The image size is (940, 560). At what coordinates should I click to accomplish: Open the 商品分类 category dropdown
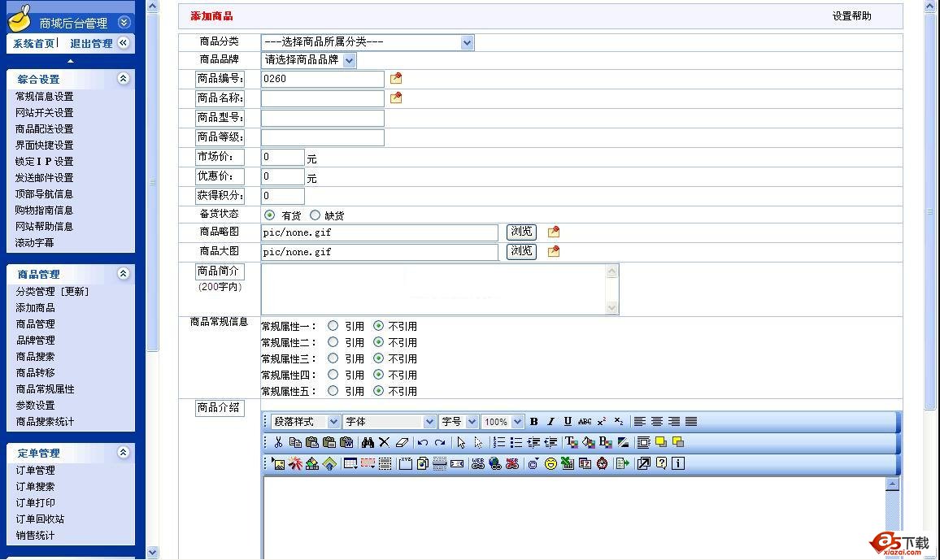click(x=368, y=42)
